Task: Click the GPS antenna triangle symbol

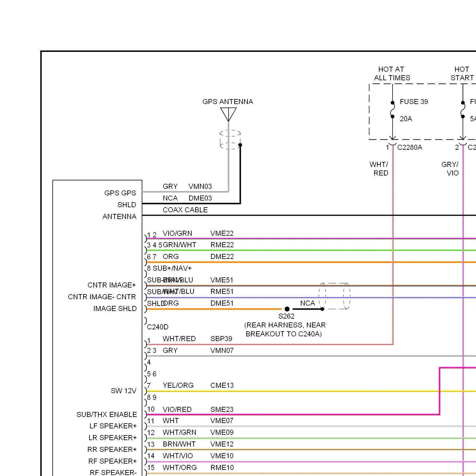Action: [x=228, y=114]
